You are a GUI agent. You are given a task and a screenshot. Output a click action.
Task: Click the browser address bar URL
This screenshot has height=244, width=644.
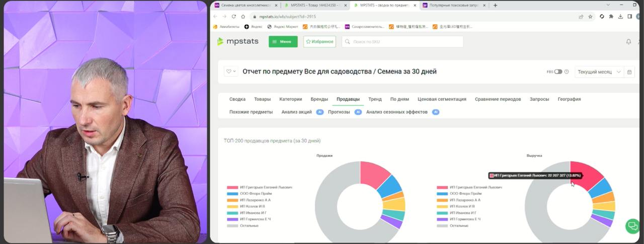point(289,16)
